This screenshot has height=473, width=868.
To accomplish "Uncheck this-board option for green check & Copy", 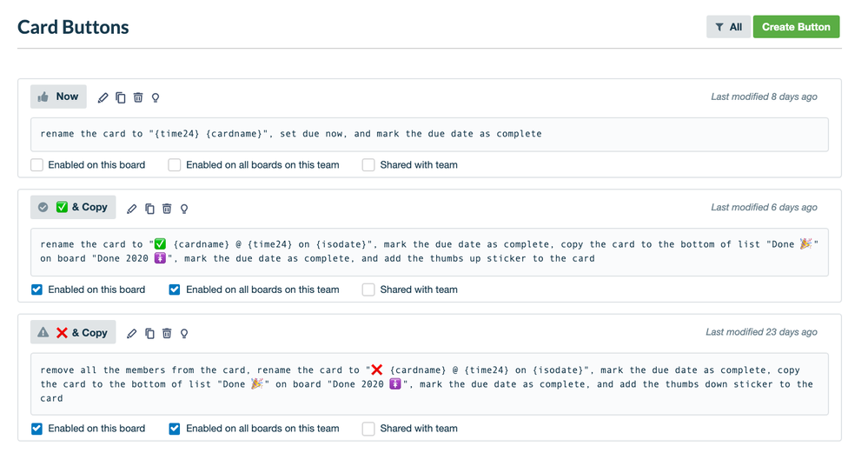I will click(37, 290).
